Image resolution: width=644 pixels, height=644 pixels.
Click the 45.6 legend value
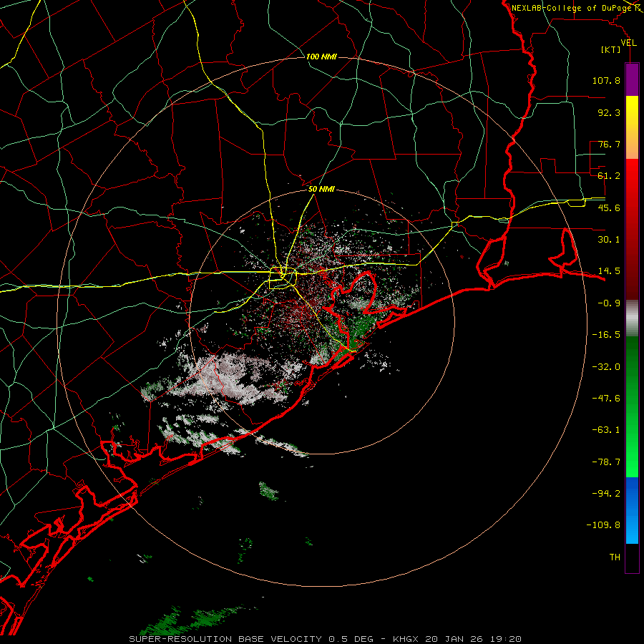tap(609, 208)
